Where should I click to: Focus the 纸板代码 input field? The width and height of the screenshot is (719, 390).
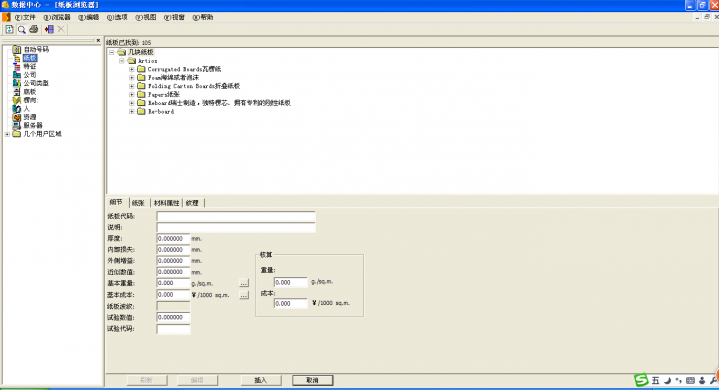tap(236, 216)
